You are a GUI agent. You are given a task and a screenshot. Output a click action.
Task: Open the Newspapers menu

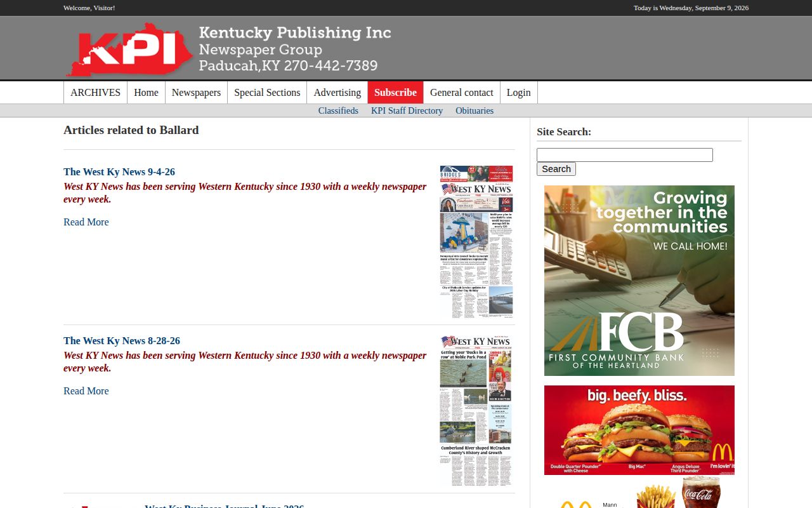[x=196, y=93]
